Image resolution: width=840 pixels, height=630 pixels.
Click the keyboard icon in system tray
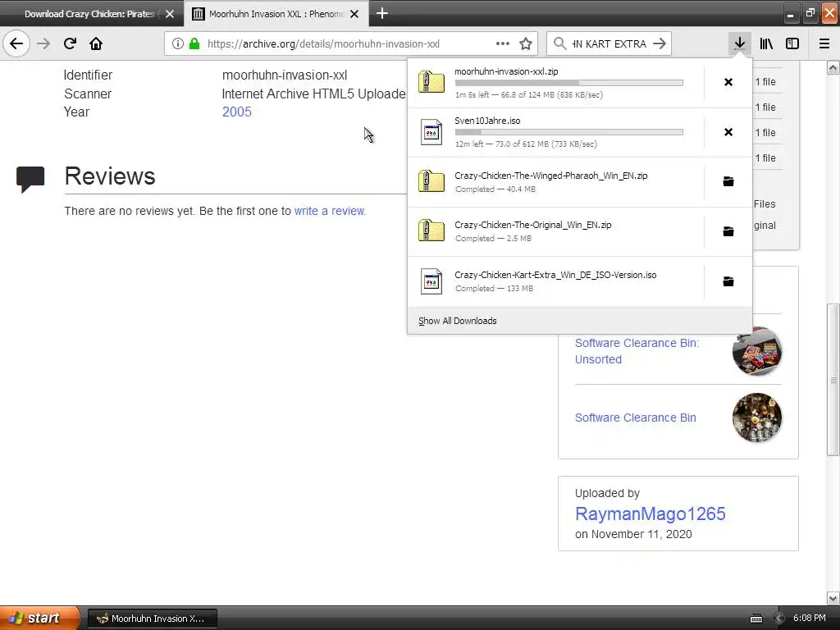coord(756,619)
